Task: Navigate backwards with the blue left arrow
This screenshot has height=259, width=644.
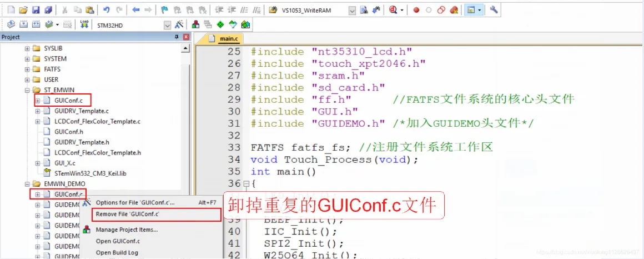Action: coord(135,10)
